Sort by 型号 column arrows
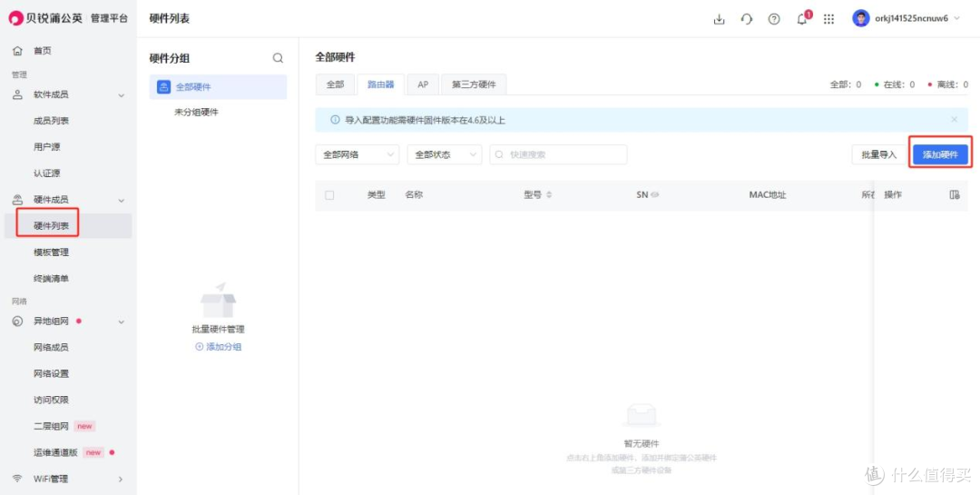Screen dimensions: 980x495 click(549, 195)
